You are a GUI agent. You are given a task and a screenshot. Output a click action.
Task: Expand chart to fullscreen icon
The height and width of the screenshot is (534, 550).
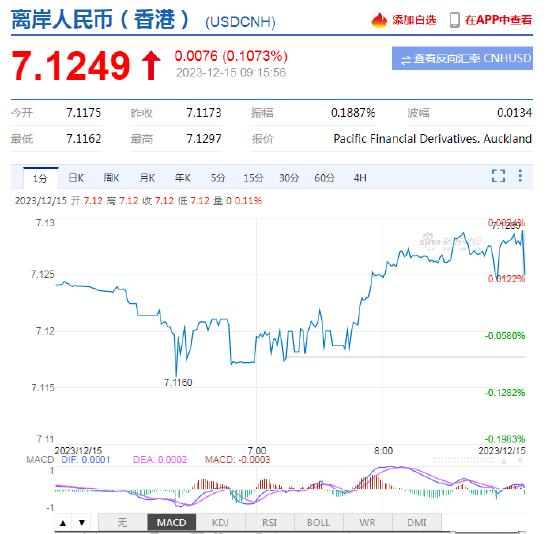coord(498,176)
